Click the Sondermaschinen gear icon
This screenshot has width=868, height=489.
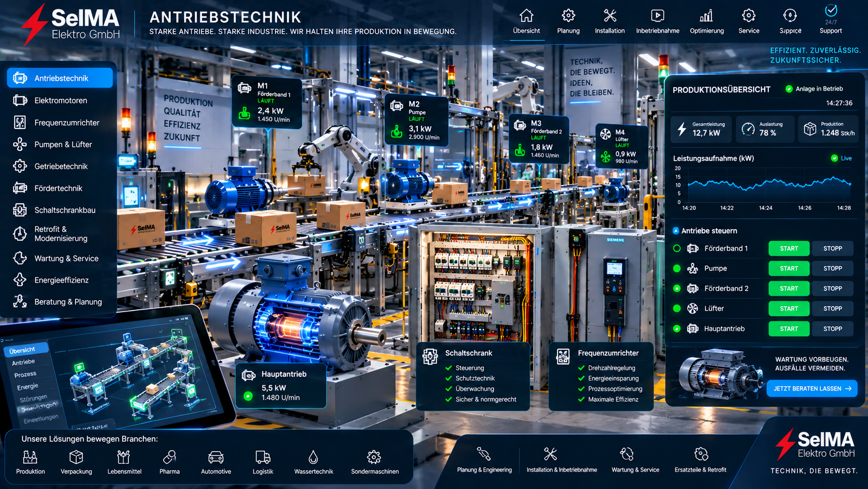click(x=374, y=457)
